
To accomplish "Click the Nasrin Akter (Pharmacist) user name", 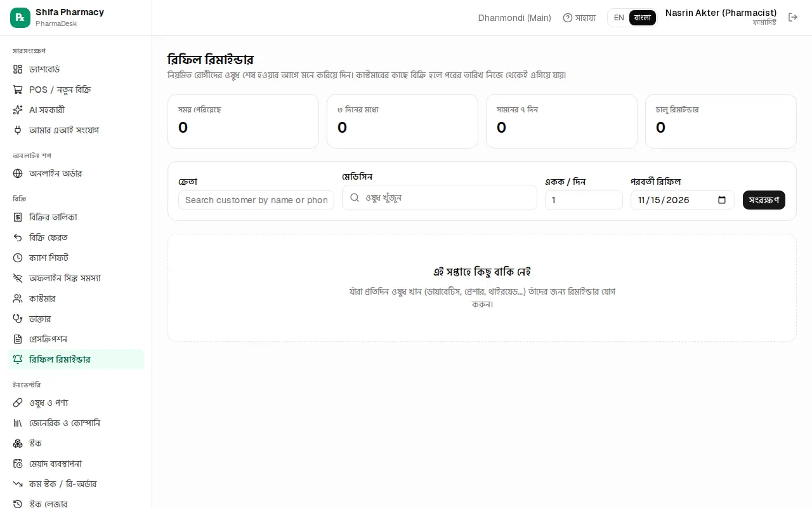I will 721,13.
